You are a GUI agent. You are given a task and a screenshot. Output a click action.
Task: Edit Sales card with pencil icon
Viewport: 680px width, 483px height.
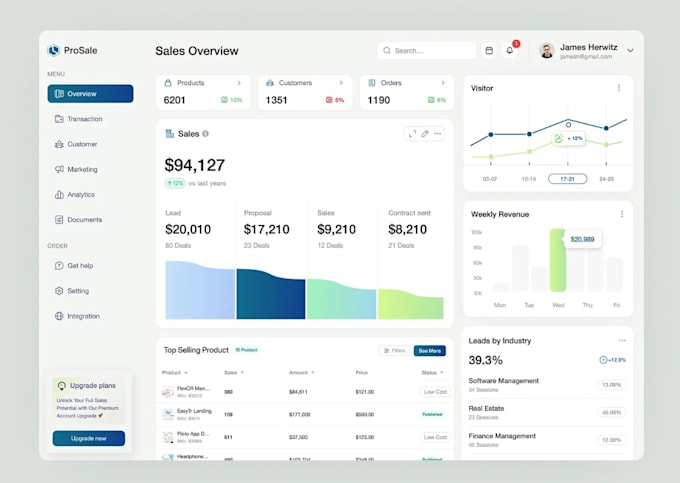click(x=425, y=134)
